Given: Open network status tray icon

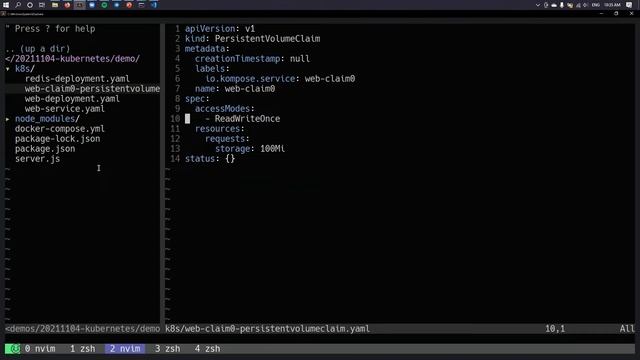Looking at the screenshot, I should click(578, 5).
